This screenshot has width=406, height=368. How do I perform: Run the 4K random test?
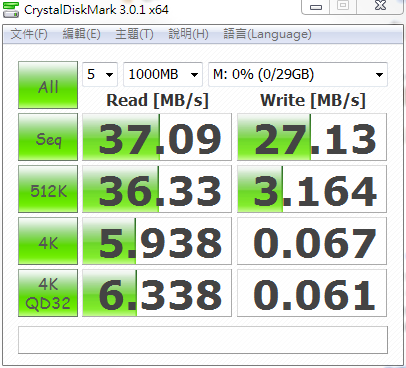click(x=48, y=241)
